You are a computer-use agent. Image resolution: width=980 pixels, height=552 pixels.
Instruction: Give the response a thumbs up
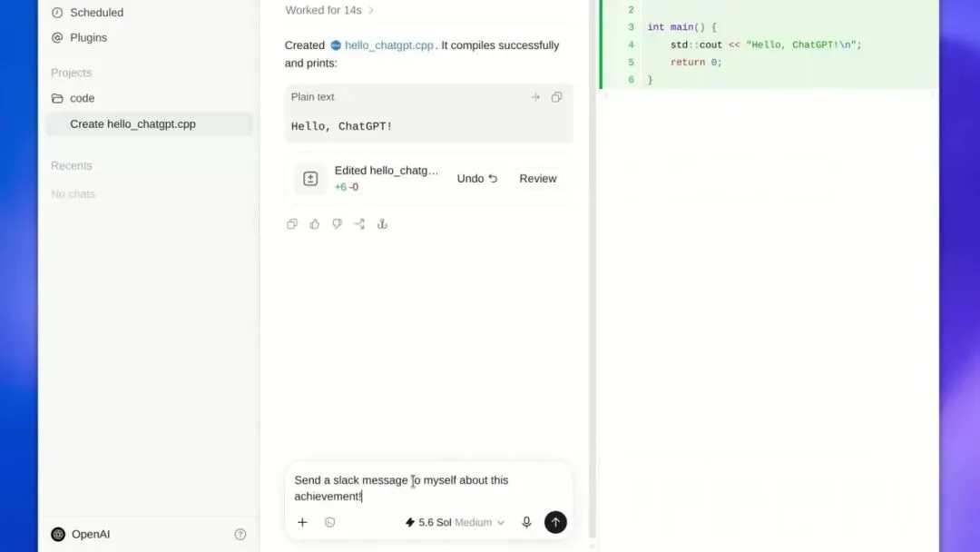(314, 224)
